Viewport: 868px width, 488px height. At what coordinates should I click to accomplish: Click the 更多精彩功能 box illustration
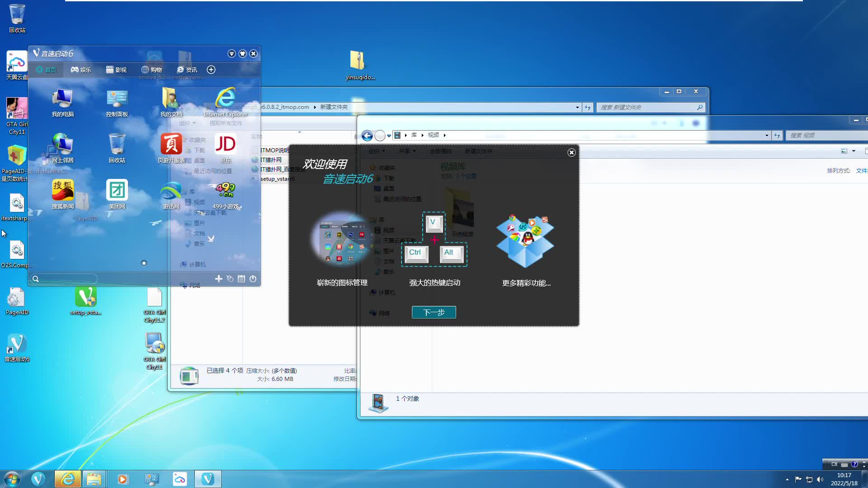(525, 241)
